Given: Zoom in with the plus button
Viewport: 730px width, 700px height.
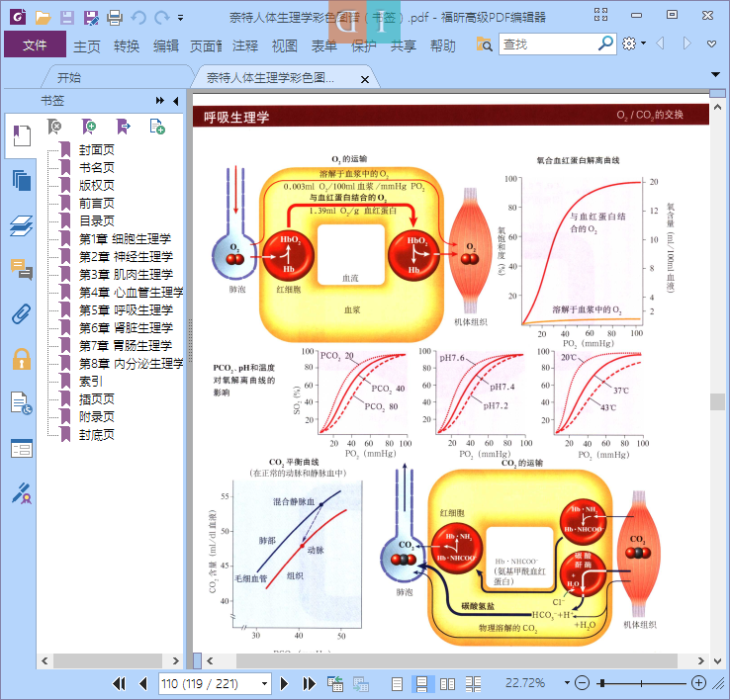Looking at the screenshot, I should (698, 683).
